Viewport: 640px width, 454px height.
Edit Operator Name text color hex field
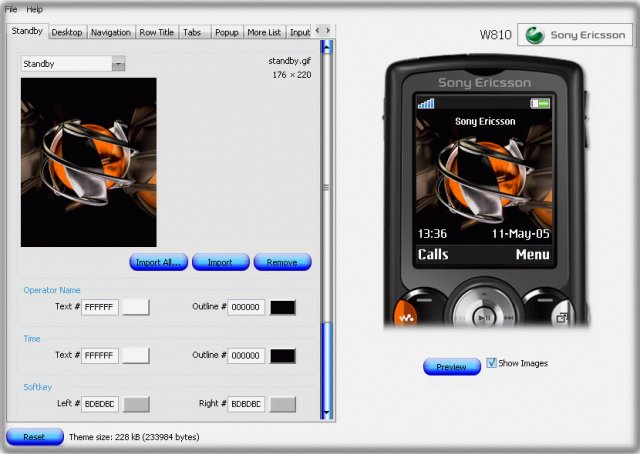[x=100, y=307]
